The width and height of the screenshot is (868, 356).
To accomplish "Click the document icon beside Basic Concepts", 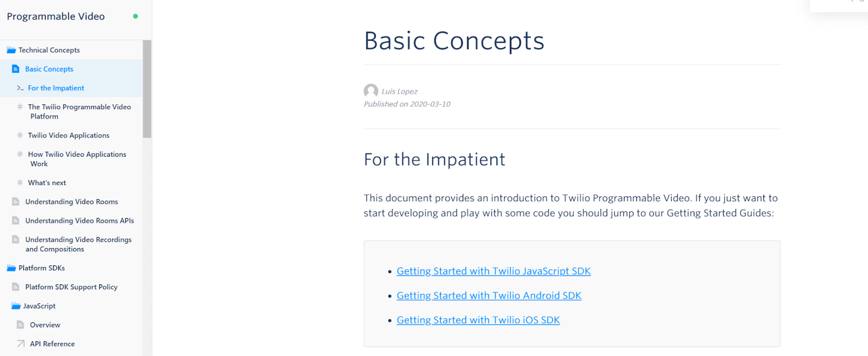I will tap(16, 69).
